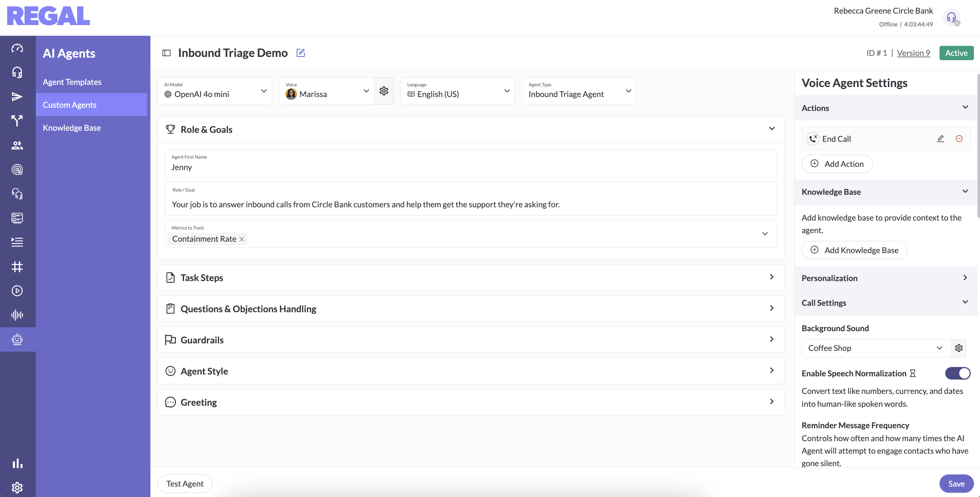Open the Voice dropdown showing Marissa
980x497 pixels.
(x=327, y=91)
